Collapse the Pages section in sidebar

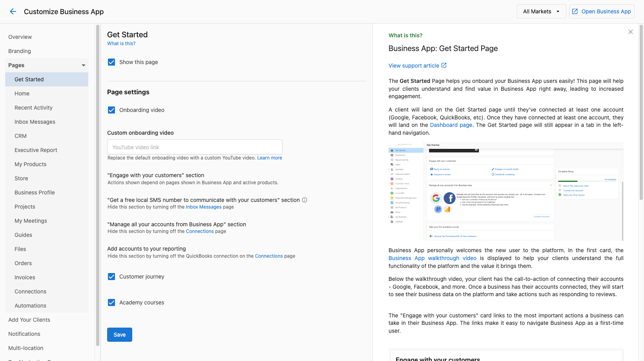(47, 65)
